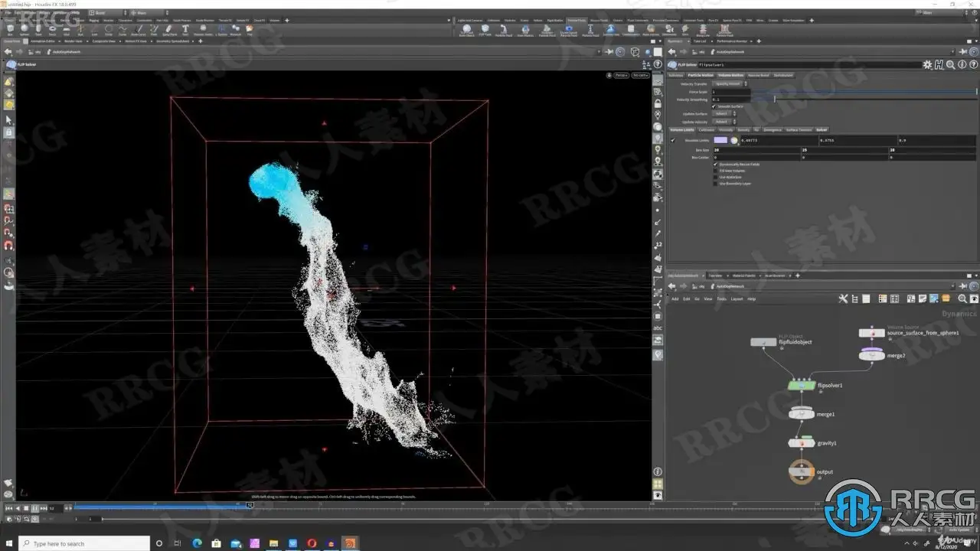Open the Viscosity sub-tab
Viewport: 980px width, 551px height.
click(725, 129)
